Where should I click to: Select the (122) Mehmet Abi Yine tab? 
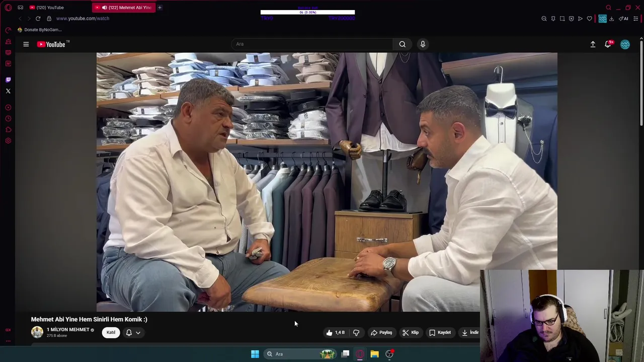point(124,8)
